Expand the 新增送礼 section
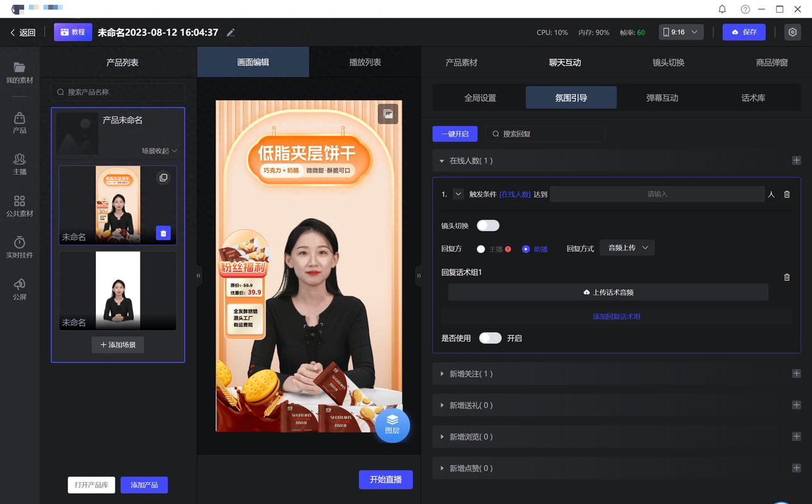812x504 pixels. click(442, 405)
